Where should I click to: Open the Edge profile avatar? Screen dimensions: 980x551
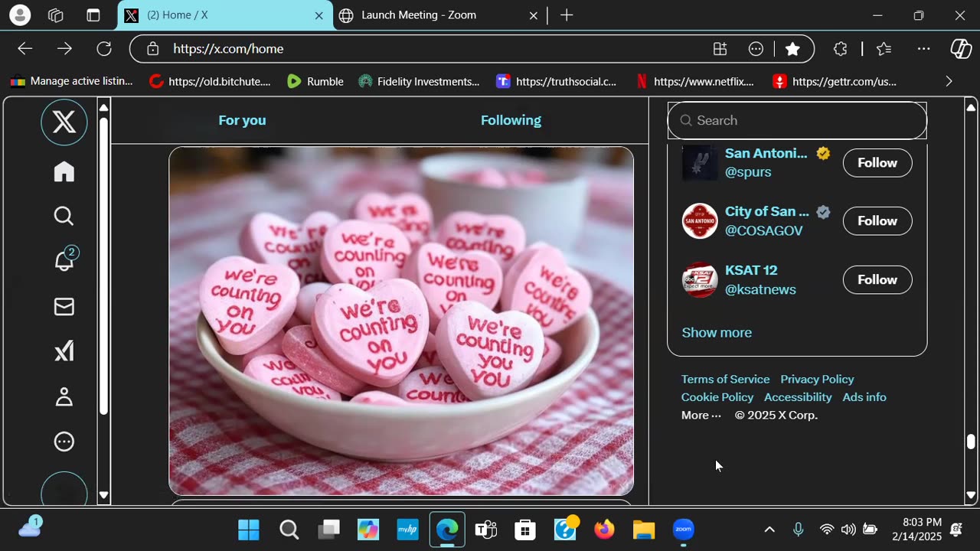tap(20, 15)
